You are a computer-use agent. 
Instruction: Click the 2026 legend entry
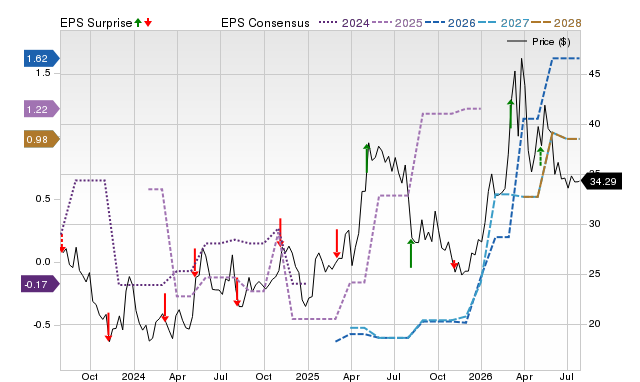pos(450,23)
